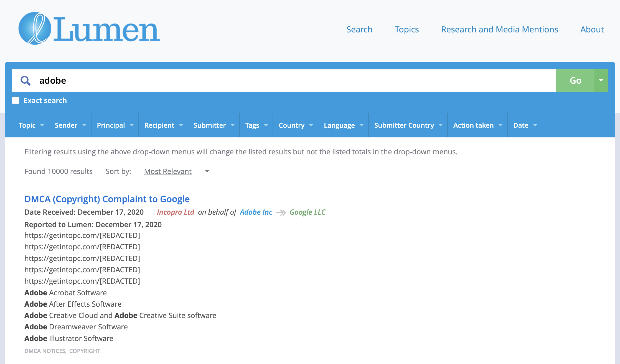Click the Adobe Acrobat Software line
This screenshot has width=620, height=364.
[x=65, y=293]
